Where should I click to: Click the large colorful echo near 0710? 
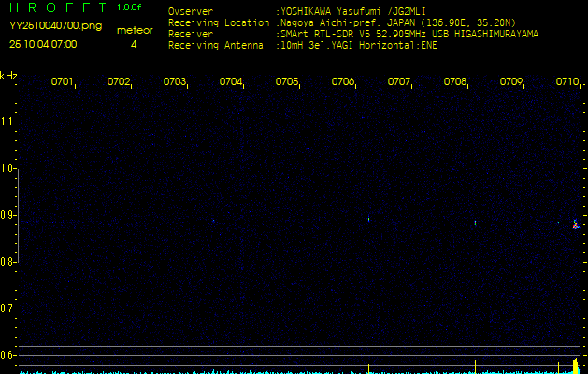(576, 224)
